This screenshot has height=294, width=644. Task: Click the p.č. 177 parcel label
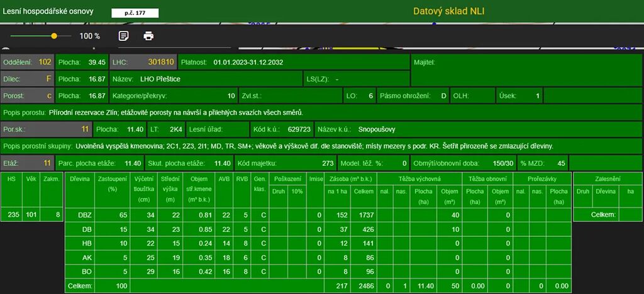[x=135, y=13]
